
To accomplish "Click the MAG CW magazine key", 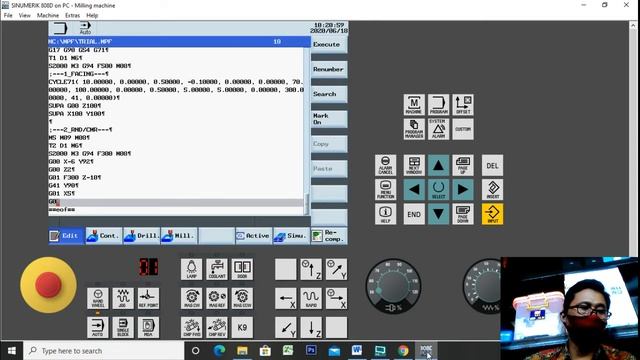I will [x=191, y=298].
